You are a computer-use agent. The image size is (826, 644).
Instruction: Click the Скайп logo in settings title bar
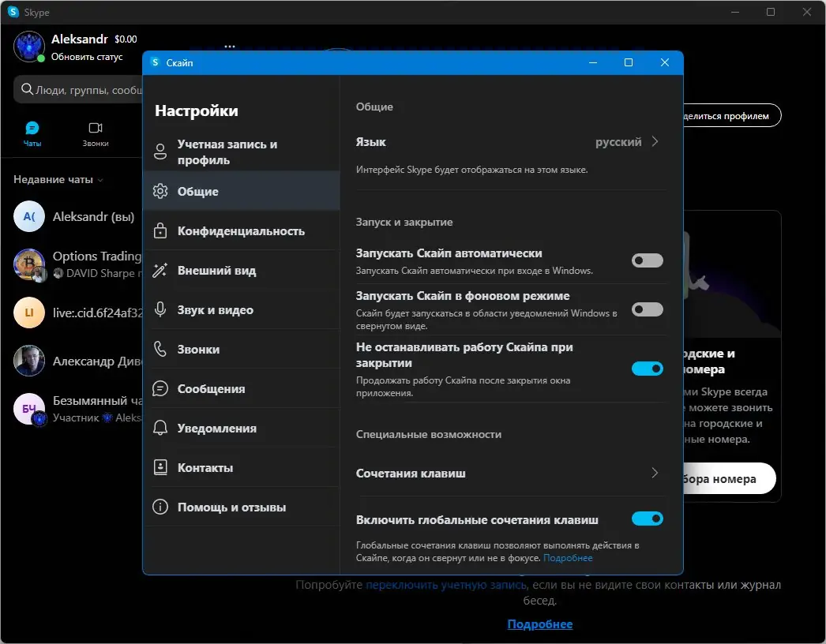[155, 62]
